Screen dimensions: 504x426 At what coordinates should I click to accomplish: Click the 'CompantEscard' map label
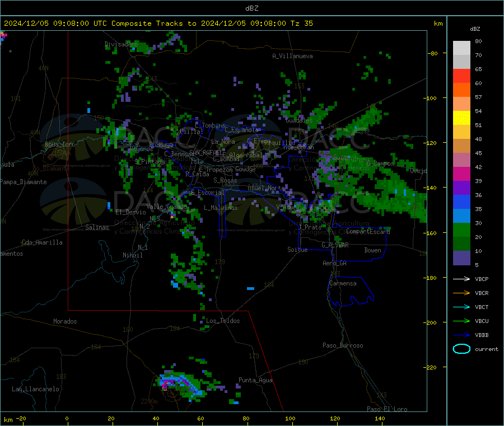tap(368, 231)
